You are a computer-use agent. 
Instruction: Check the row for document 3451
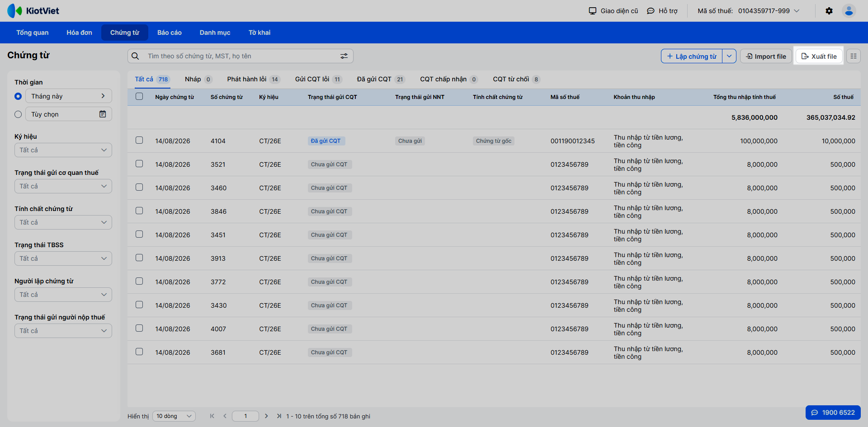click(x=139, y=234)
